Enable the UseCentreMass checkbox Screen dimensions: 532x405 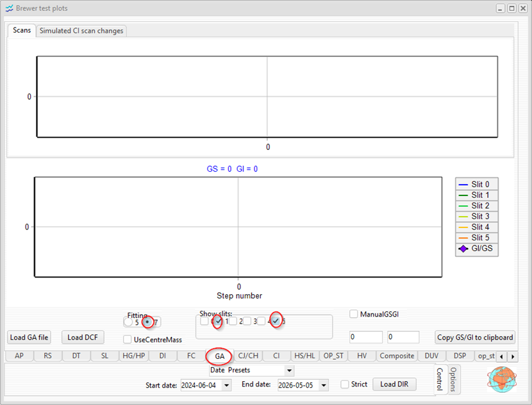(x=128, y=339)
